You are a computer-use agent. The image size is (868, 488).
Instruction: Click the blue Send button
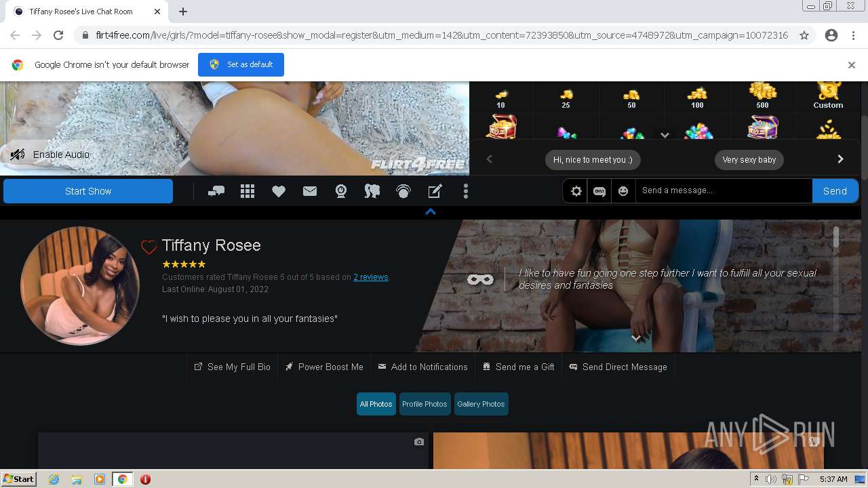point(835,191)
